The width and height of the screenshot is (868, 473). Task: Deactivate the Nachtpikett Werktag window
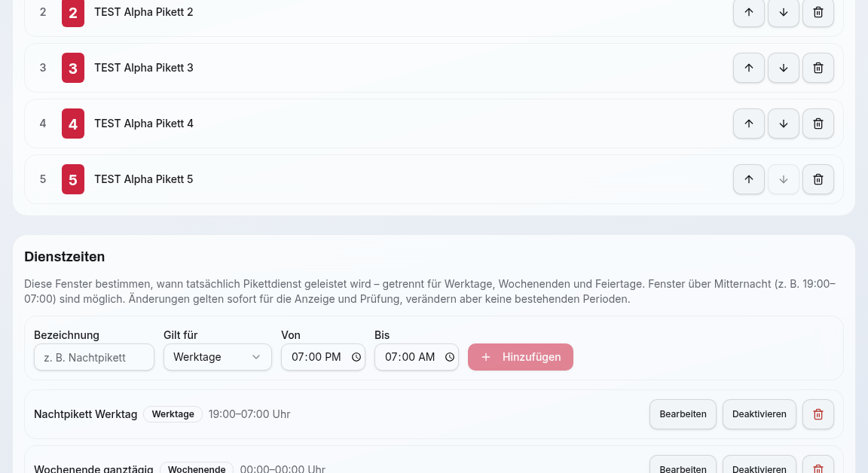click(x=759, y=414)
